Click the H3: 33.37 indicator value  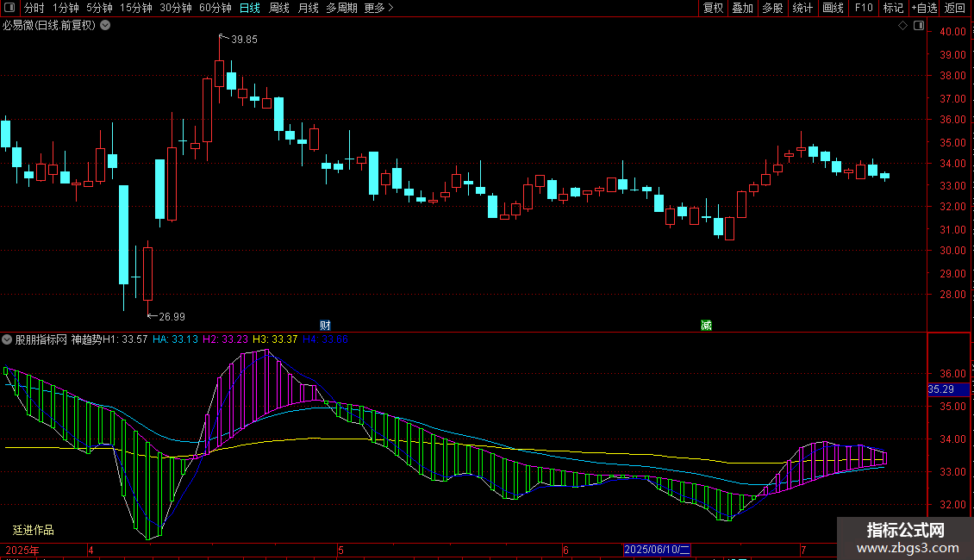click(x=275, y=339)
